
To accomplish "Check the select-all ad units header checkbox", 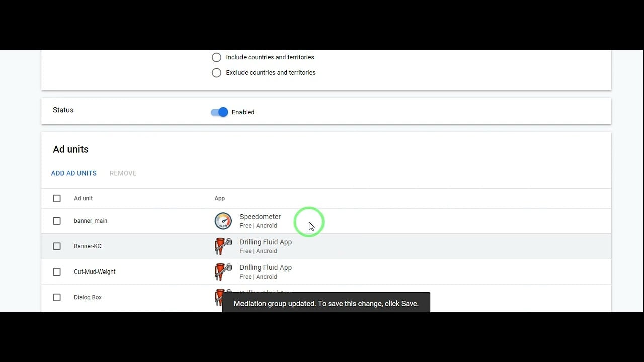I will tap(57, 198).
